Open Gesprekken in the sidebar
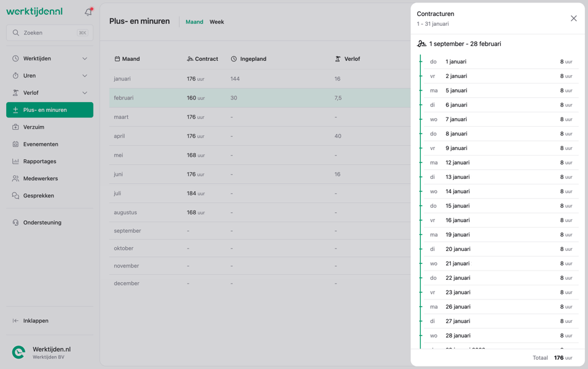 point(50,196)
